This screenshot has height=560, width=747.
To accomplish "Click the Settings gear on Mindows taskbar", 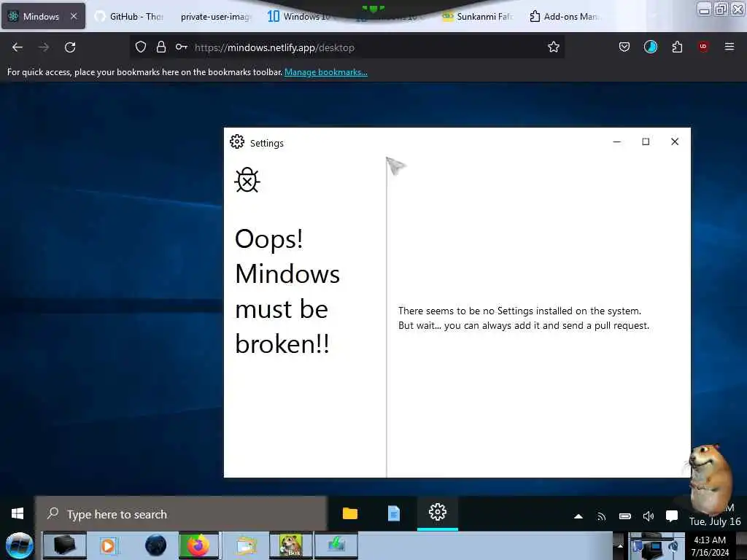I will click(438, 513).
